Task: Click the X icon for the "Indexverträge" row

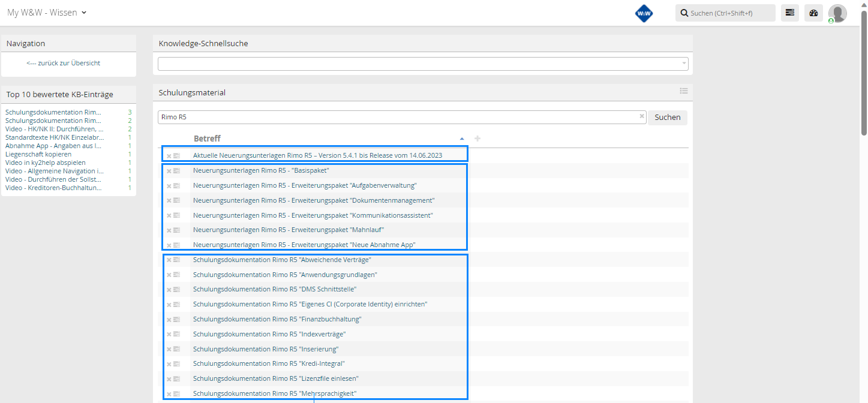Action: [x=169, y=335]
